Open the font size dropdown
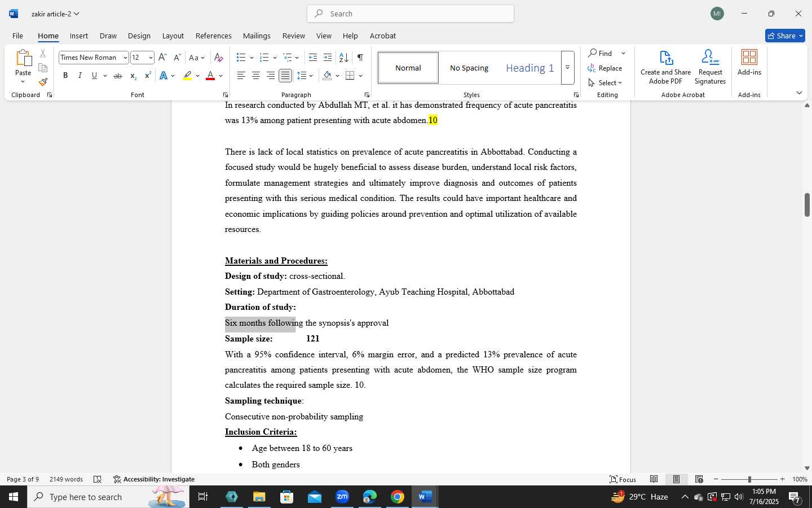This screenshot has width=812, height=508. 151,58
